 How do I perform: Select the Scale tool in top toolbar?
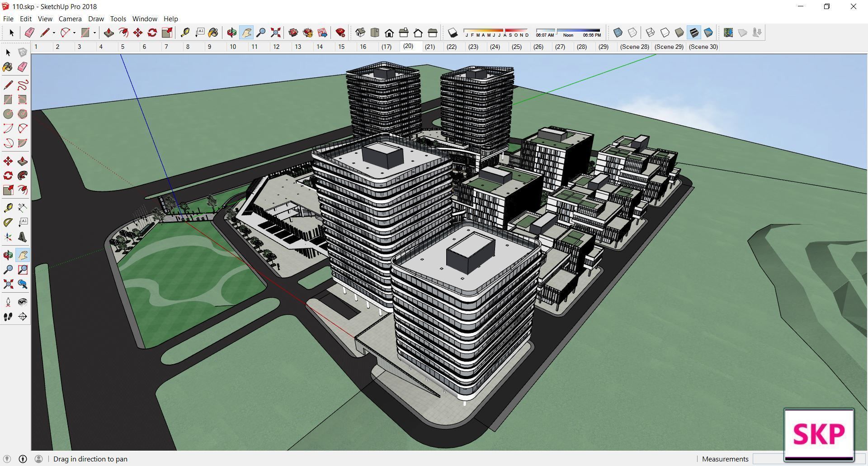tap(167, 33)
